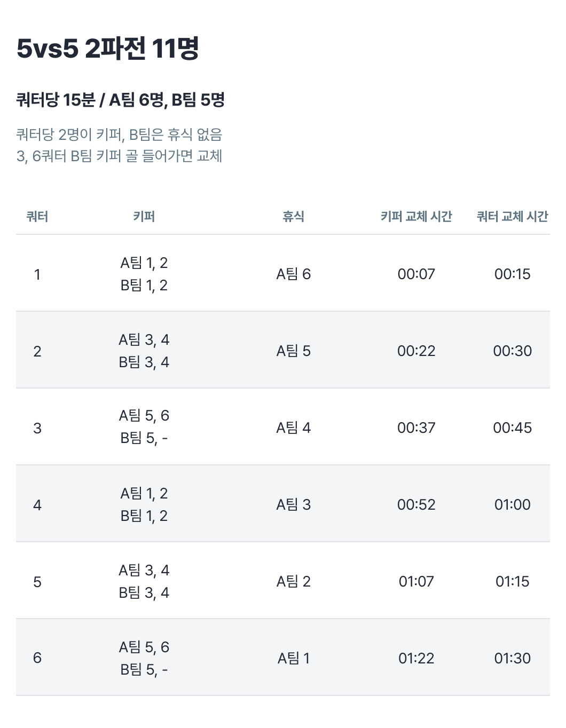The height and width of the screenshot is (728, 566).
Task: Click the rest cell A팀 1
Action: (293, 658)
